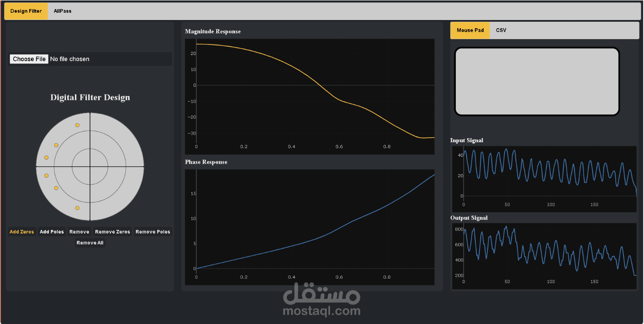Click inside the gray mouse pad area

(537, 82)
